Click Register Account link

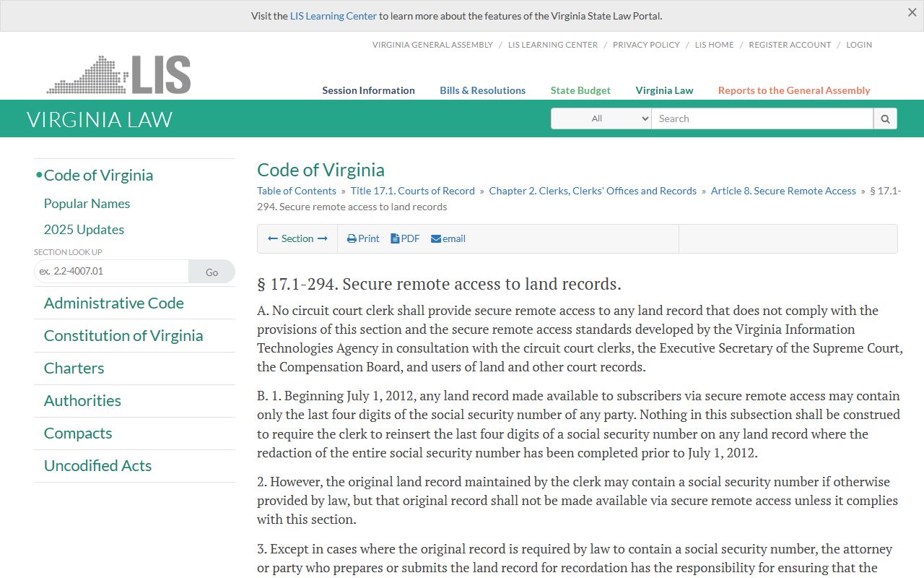click(x=790, y=45)
